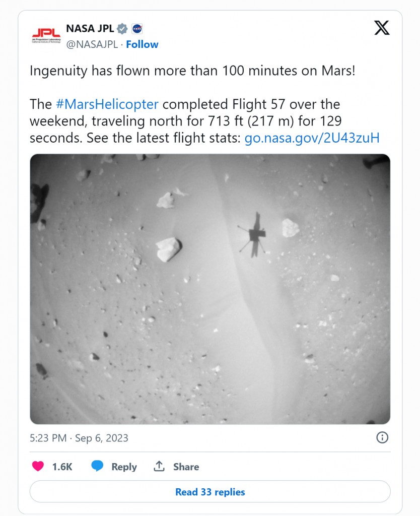
Task: Click the share upload arrow icon
Action: 159,467
